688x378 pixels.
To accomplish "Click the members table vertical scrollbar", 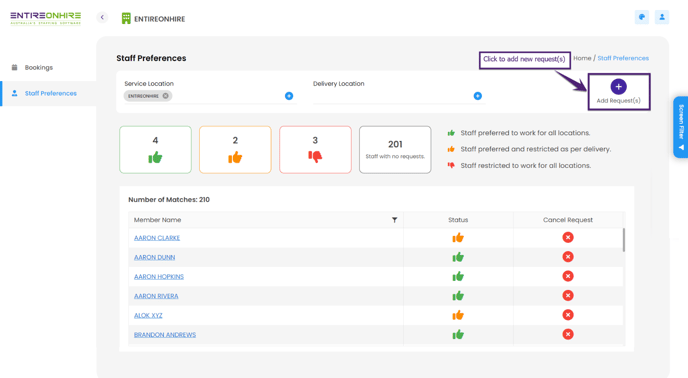I will 624,240.
